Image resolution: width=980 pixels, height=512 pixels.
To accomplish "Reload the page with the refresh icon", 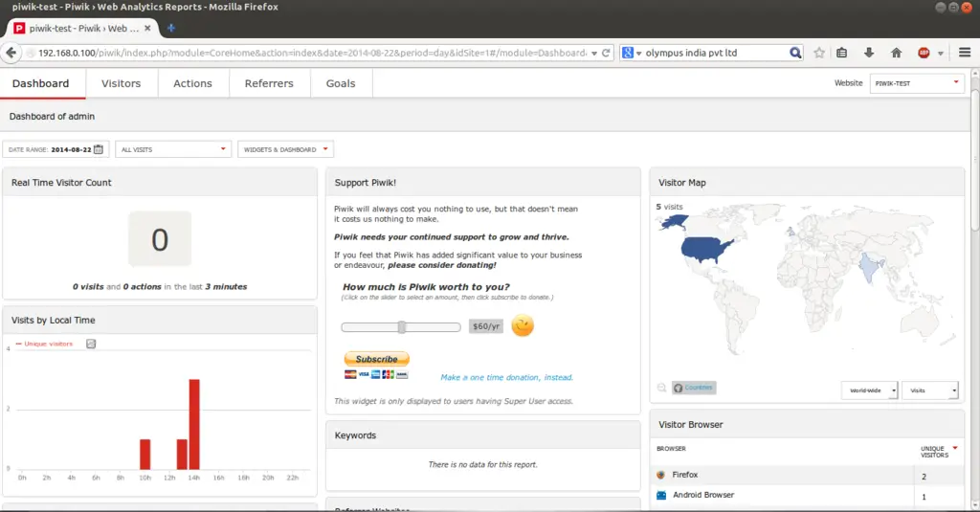I will (x=606, y=54).
